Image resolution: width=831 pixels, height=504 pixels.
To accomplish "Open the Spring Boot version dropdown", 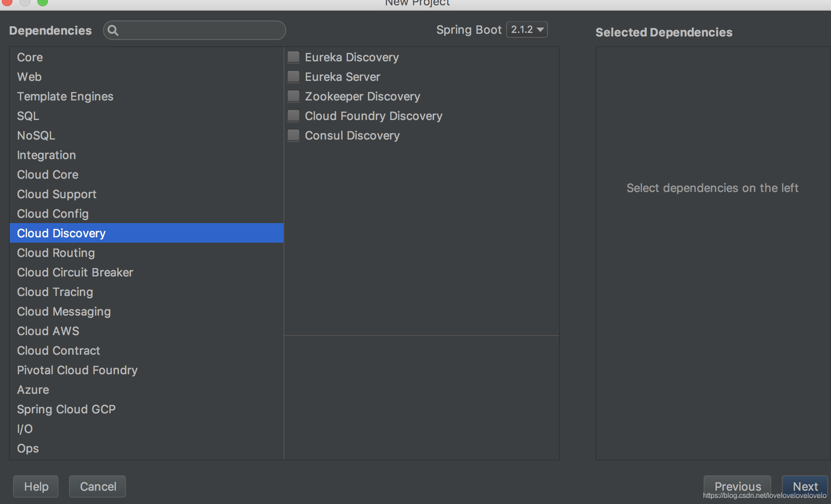I will point(527,30).
